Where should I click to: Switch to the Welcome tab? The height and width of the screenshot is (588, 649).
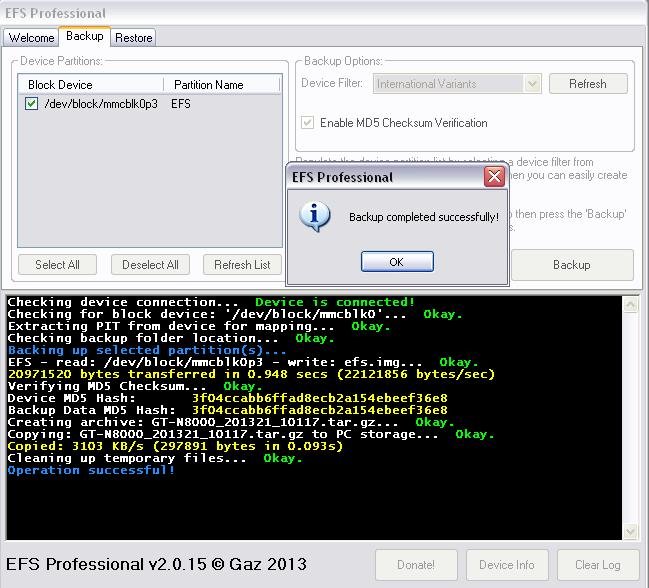[x=31, y=38]
